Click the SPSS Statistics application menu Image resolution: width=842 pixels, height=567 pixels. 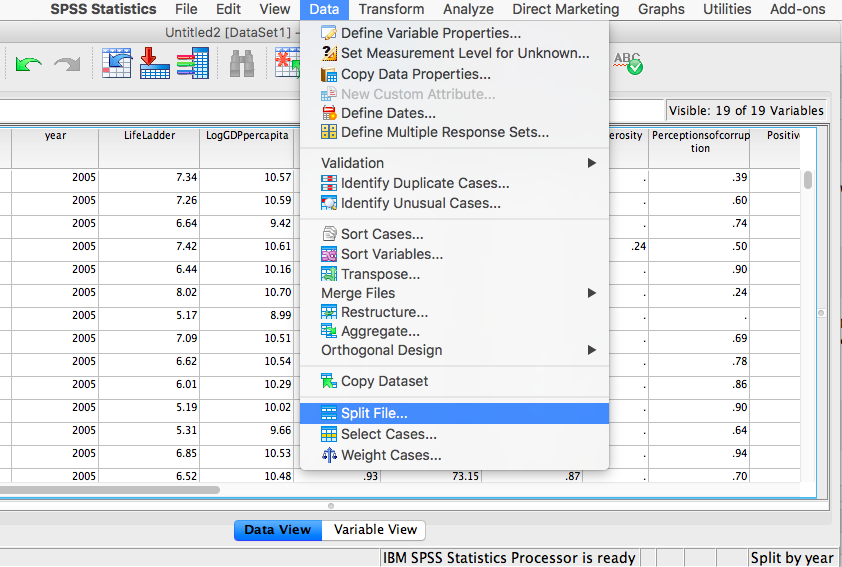point(103,9)
